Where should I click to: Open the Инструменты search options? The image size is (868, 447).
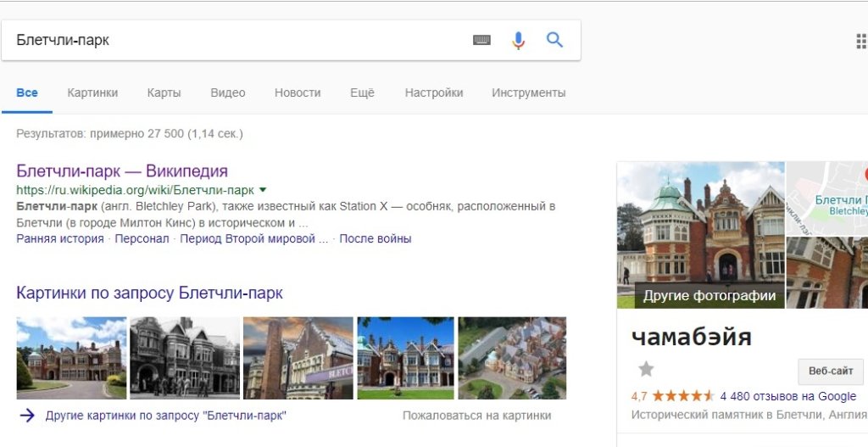point(528,92)
